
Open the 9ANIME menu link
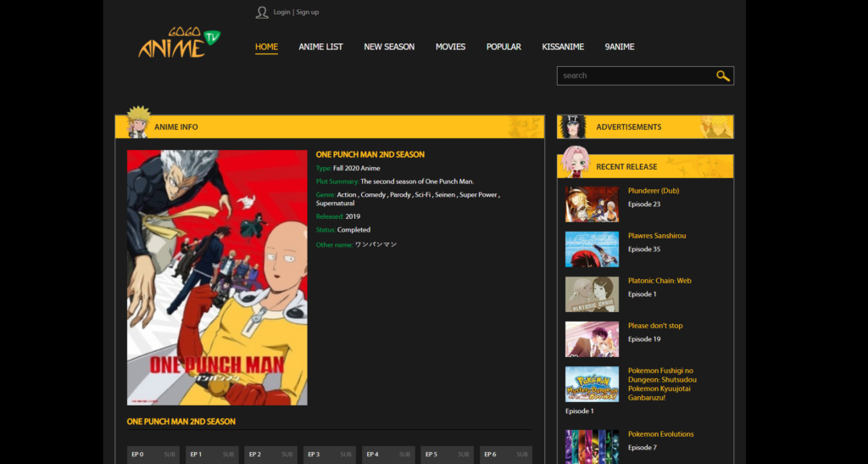[x=620, y=47]
